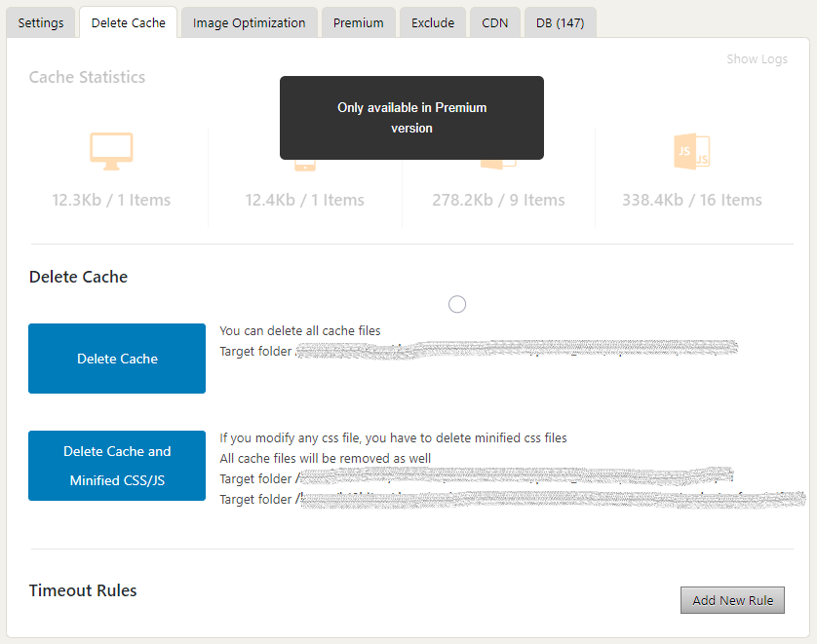817x644 pixels.
Task: Click the CSS cache icon below tooltip
Action: (x=498, y=164)
